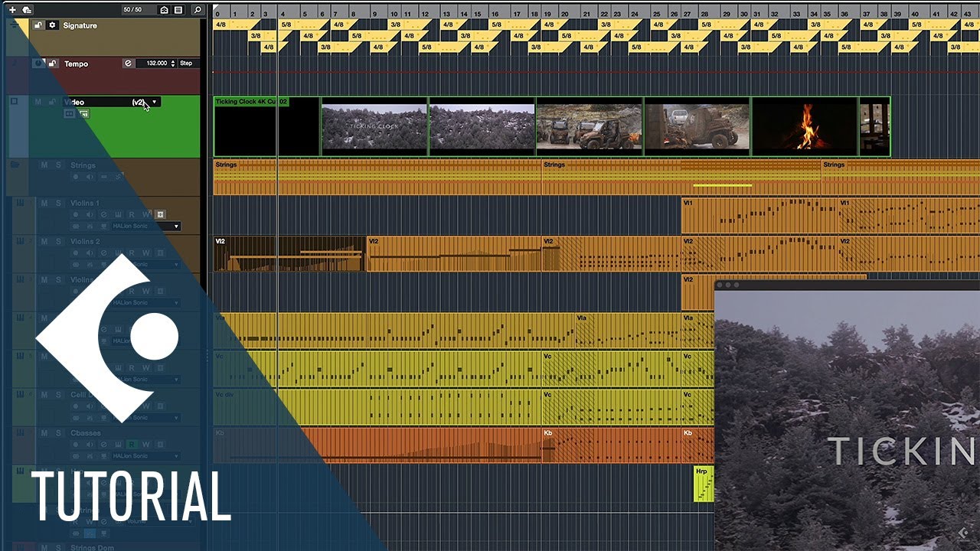Open track presets icon beside Add Track
Image resolution: width=980 pixels, height=551 pixels.
tap(28, 10)
